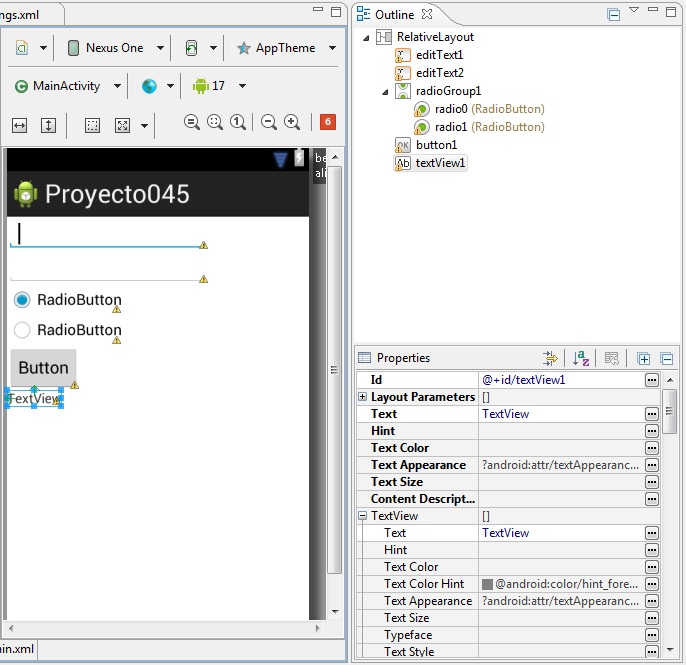Click the zoom out magnifier icon
The image size is (686, 665).
[269, 122]
